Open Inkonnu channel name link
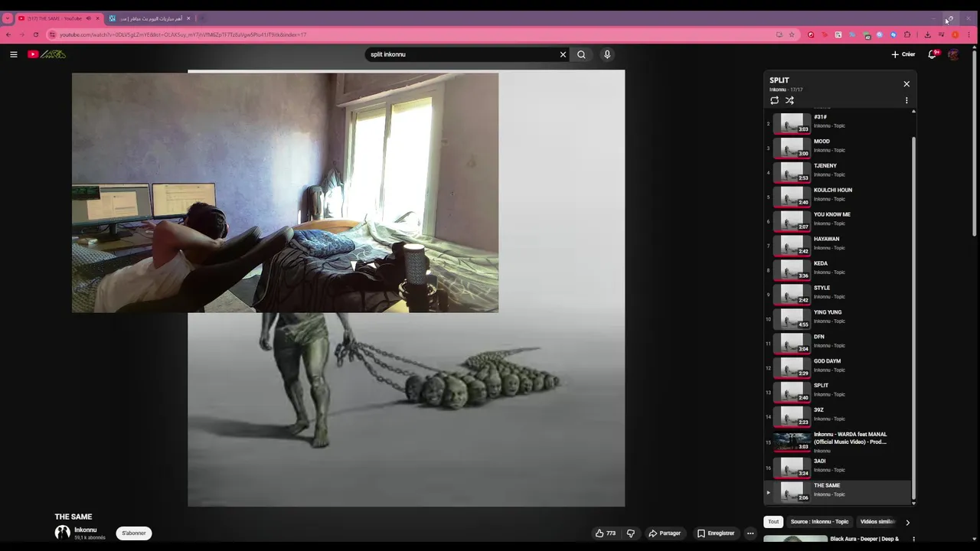The height and width of the screenshot is (551, 980). (86, 530)
